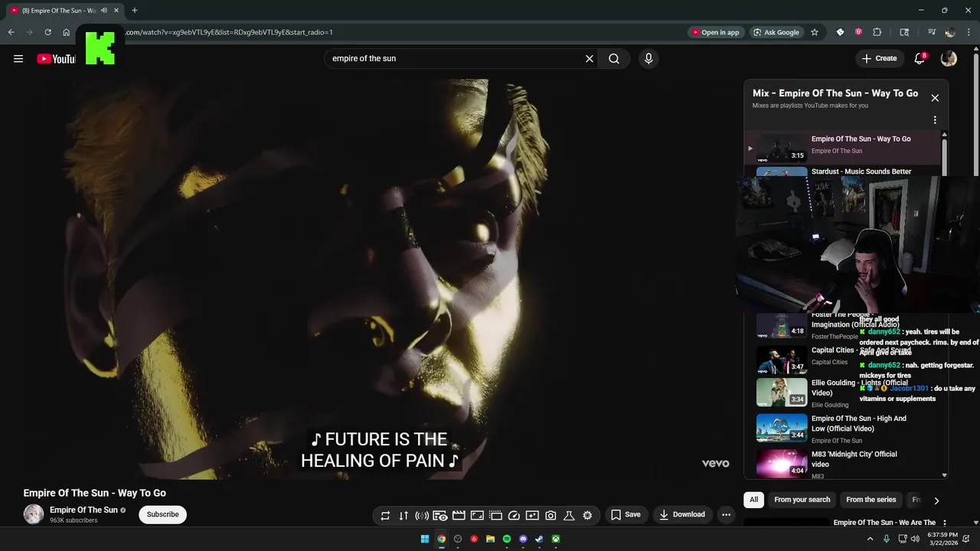Select the From the series chip
The image size is (980, 551).
[x=871, y=500]
